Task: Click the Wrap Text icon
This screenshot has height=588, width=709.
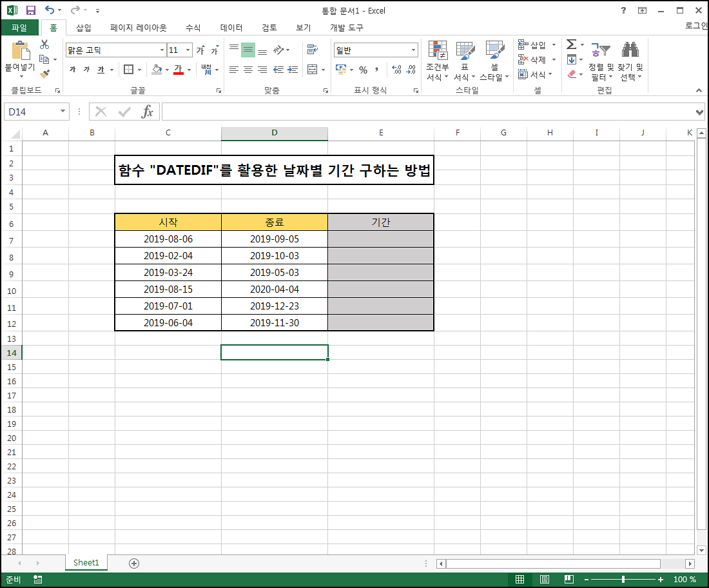Action: 313,49
